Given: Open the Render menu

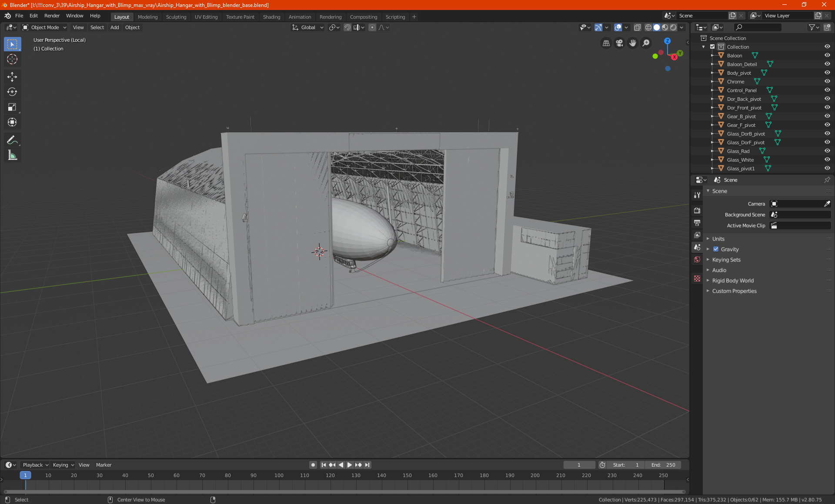Looking at the screenshot, I should (52, 16).
